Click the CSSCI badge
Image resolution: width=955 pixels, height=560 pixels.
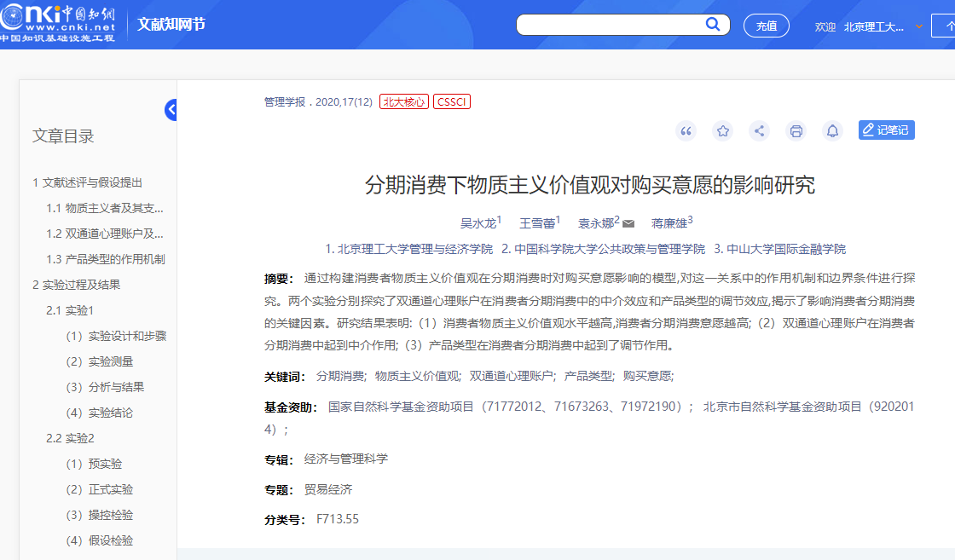click(451, 101)
